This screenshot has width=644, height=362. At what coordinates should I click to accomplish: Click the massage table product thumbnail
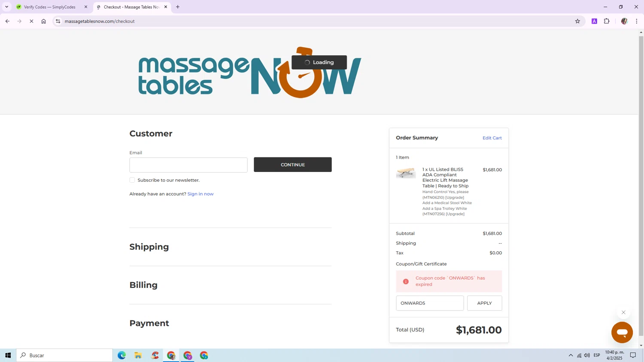406,172
